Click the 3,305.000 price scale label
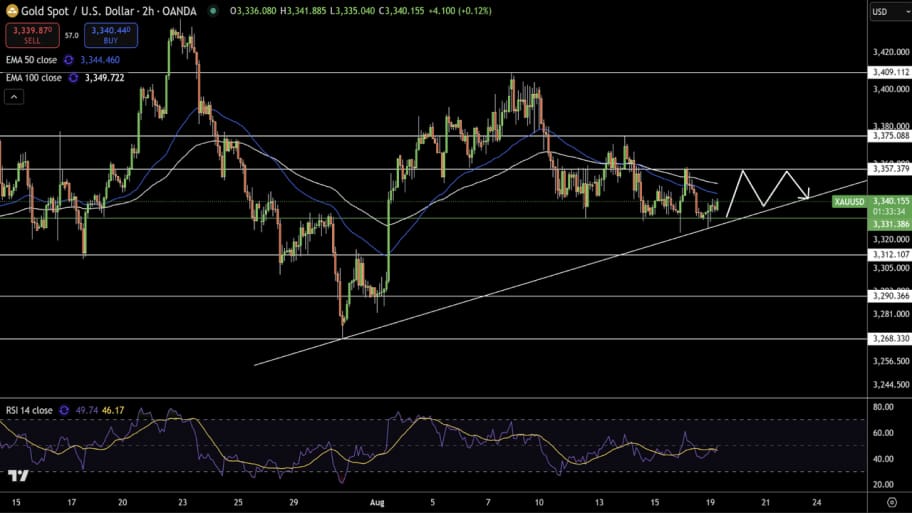This screenshot has height=513, width=912. (890, 268)
